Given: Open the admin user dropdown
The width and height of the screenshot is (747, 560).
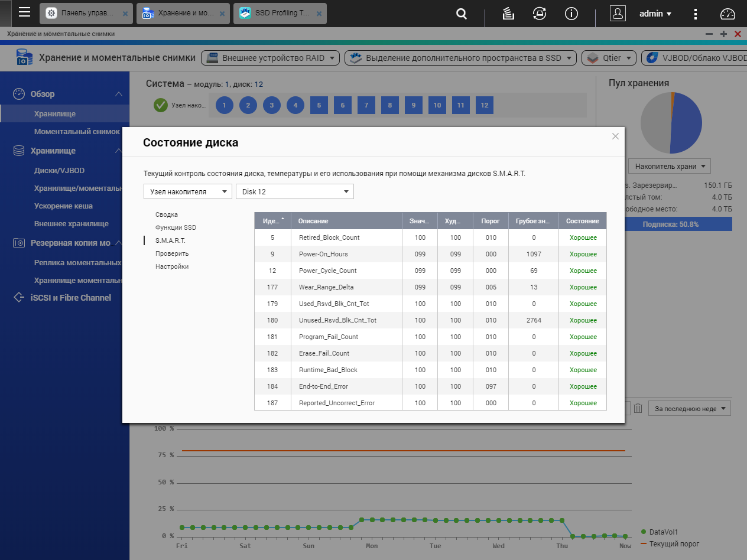Looking at the screenshot, I should (655, 14).
